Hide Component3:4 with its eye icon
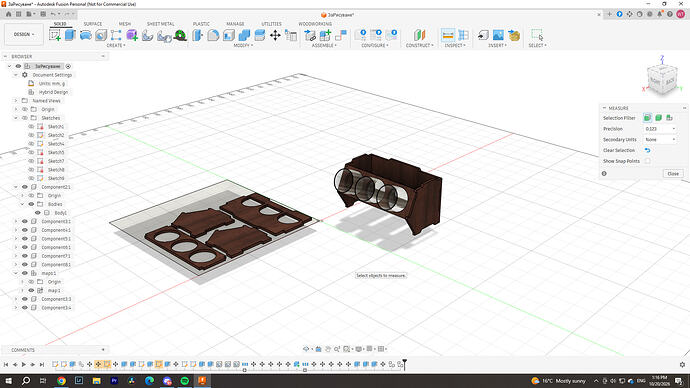 click(25, 308)
